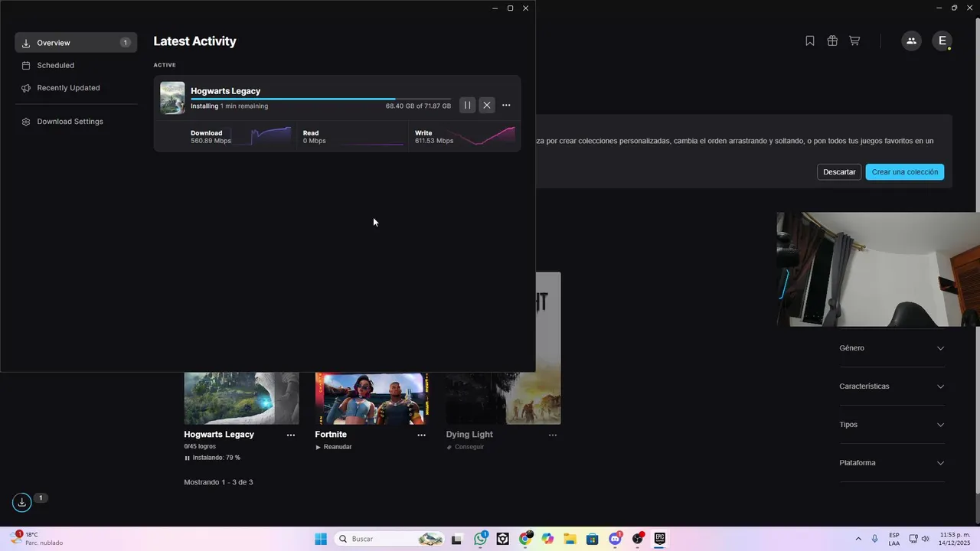This screenshot has height=551, width=980.
Task: Click the Hogwarts Legacy thumbnail in downloads
Action: tap(172, 98)
